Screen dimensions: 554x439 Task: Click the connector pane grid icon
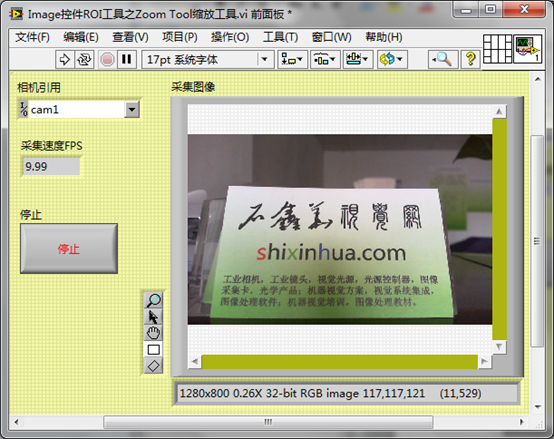click(x=497, y=49)
